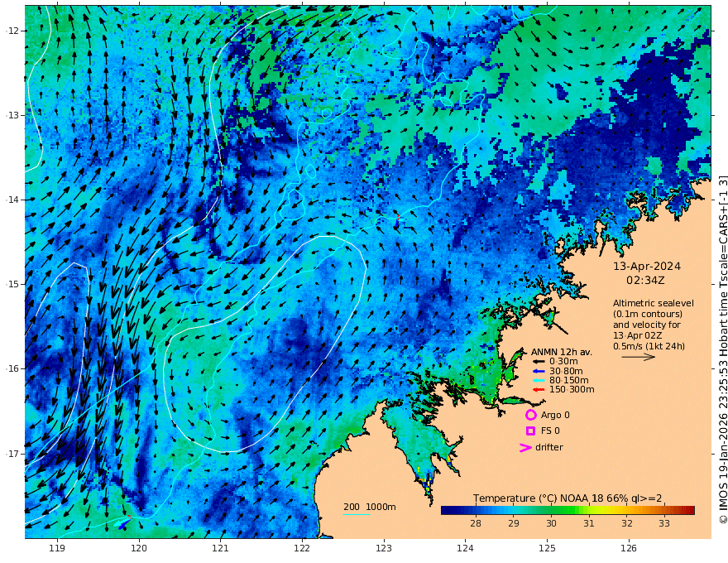Click the black 0-30m arrow legend symbol

point(538,362)
